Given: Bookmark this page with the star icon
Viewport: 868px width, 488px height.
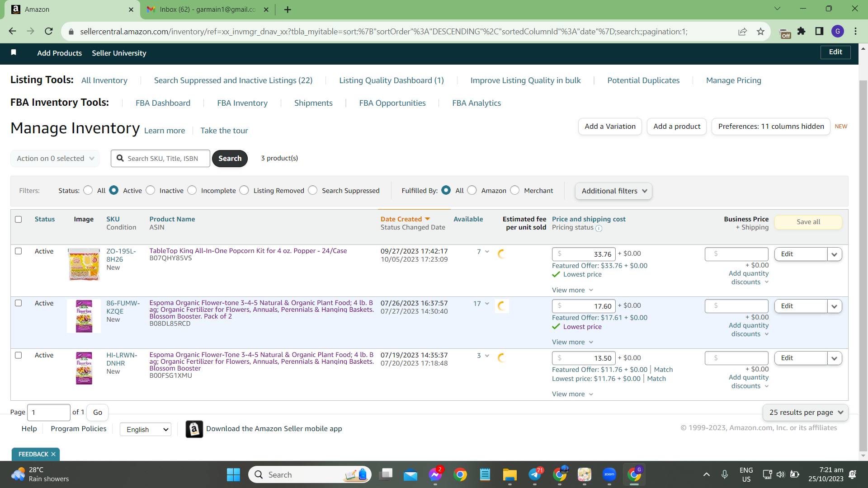Looking at the screenshot, I should pos(760,31).
